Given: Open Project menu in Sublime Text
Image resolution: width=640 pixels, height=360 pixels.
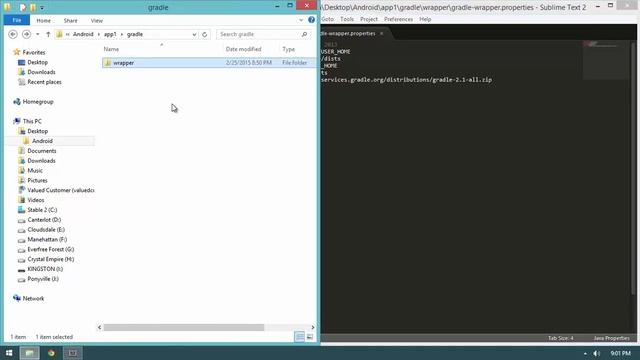Looking at the screenshot, I should 369,19.
